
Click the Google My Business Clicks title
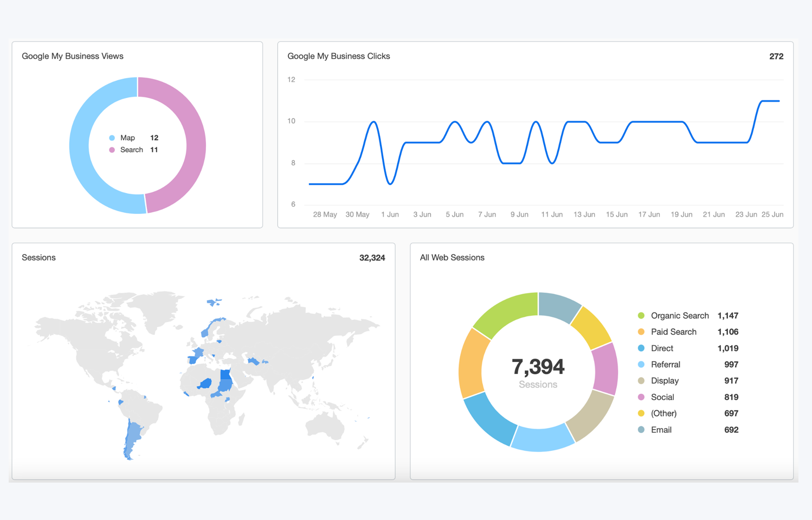tap(338, 56)
